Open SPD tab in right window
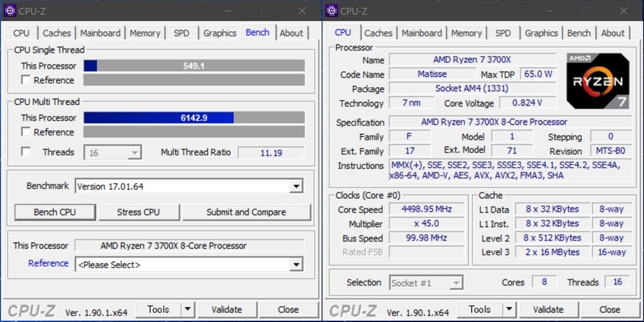 (x=503, y=33)
